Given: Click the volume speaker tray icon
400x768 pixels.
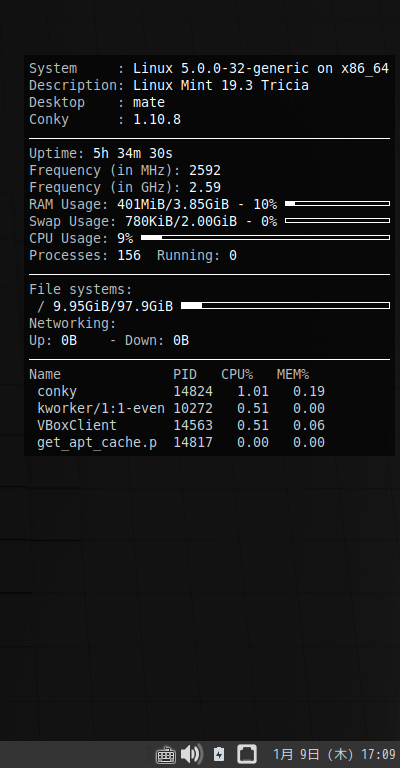Looking at the screenshot, I should [x=191, y=754].
